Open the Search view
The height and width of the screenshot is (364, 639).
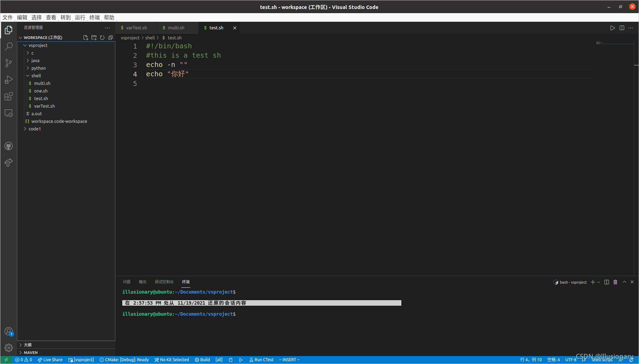pos(9,46)
